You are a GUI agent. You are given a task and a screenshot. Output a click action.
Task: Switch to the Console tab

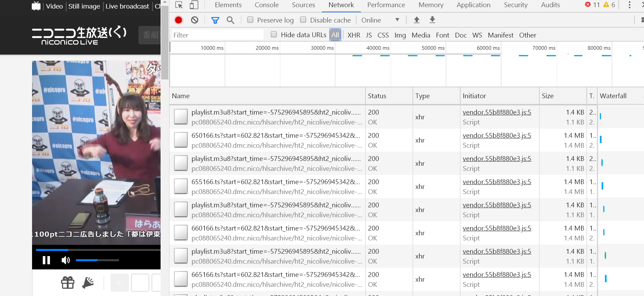point(267,5)
